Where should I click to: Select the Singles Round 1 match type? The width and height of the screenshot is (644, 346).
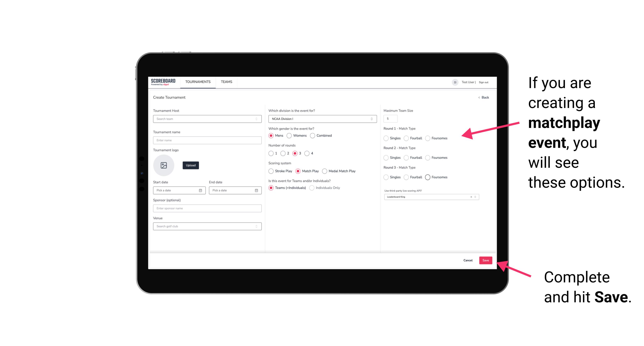tap(386, 138)
